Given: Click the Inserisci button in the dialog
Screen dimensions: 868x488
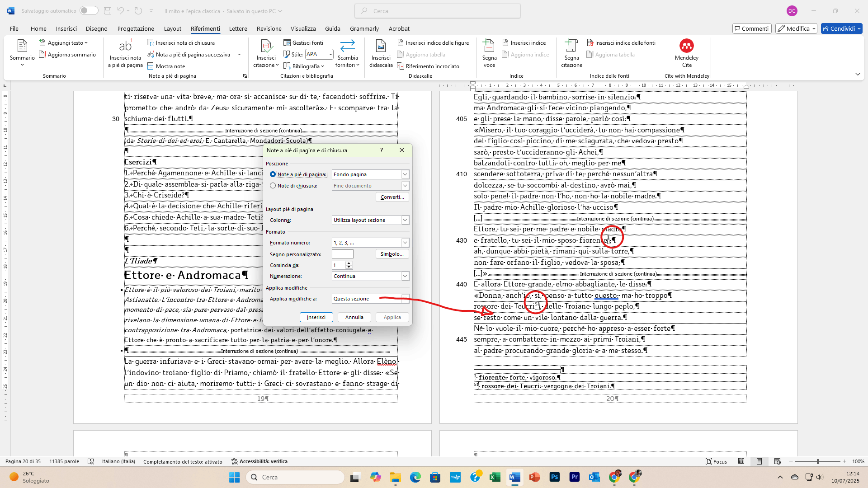Looking at the screenshot, I should pos(316,317).
